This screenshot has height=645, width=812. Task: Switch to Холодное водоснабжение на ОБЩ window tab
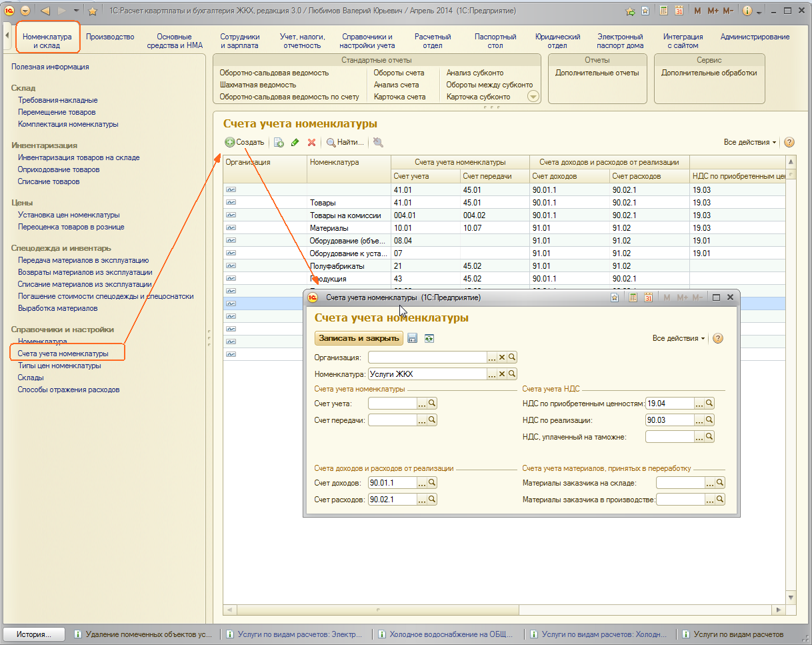point(448,634)
